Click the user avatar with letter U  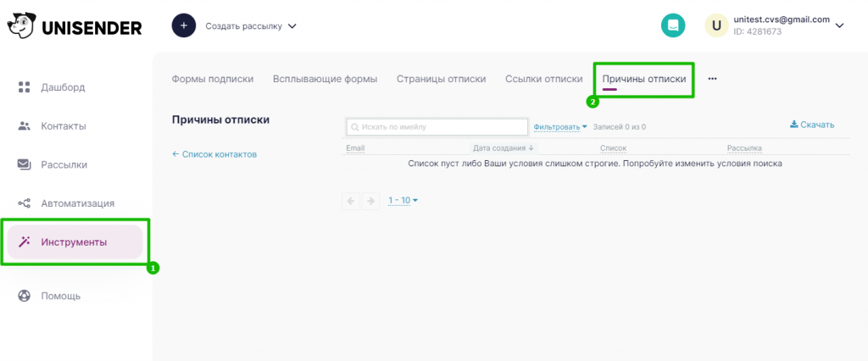(x=716, y=25)
